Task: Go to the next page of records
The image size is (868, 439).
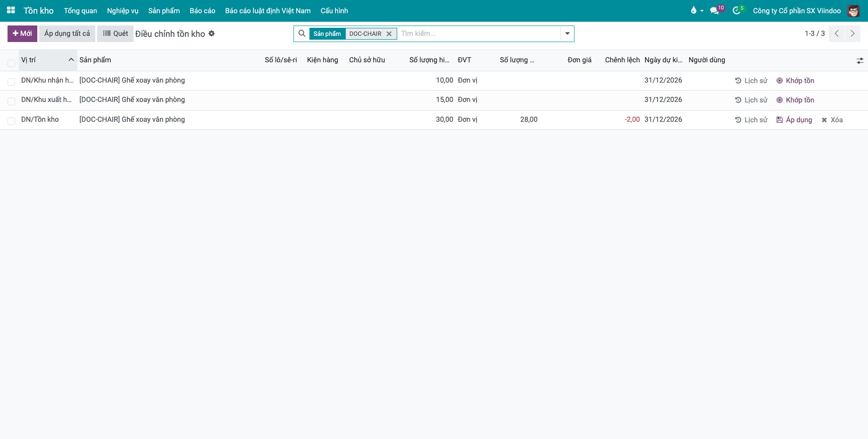Action: (x=852, y=34)
